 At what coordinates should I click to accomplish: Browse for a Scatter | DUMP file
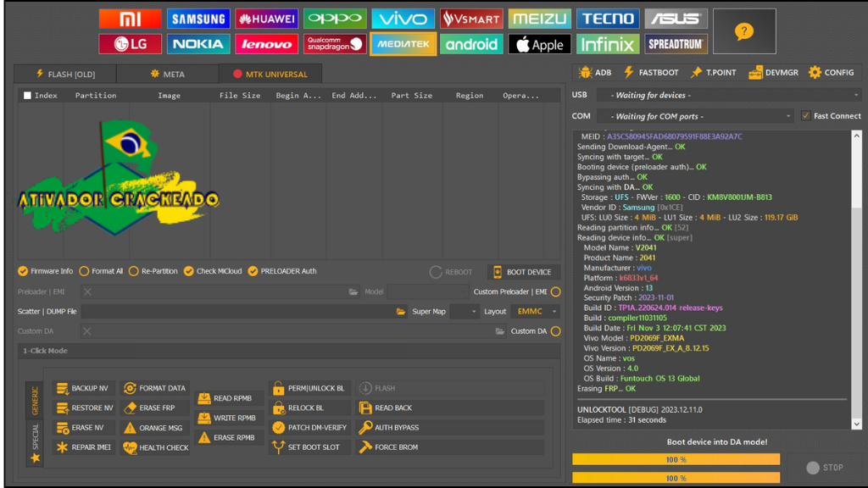401,312
